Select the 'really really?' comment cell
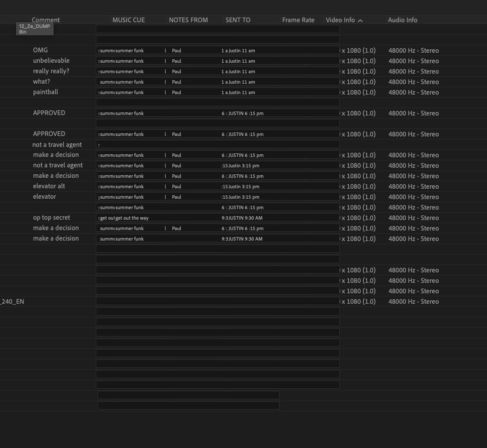The width and height of the screenshot is (487, 448). click(51, 71)
